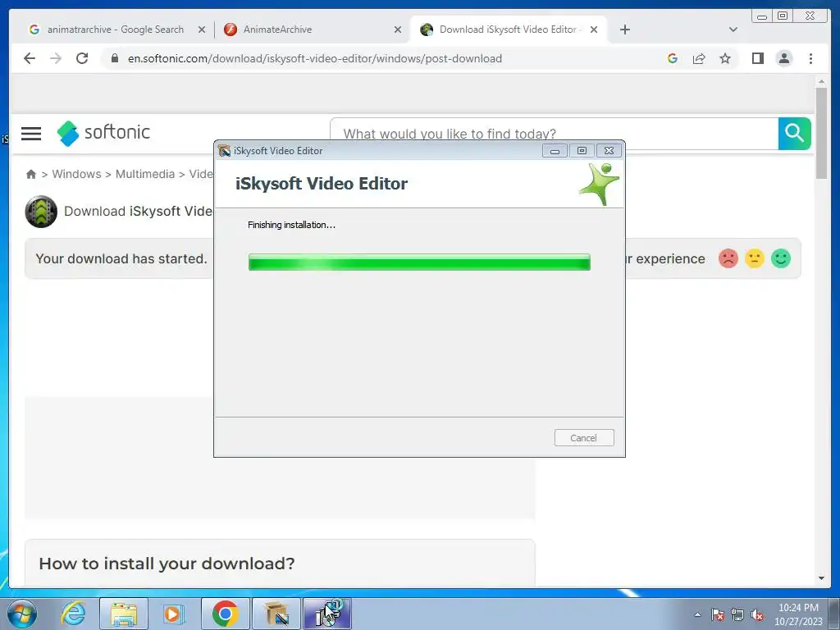The width and height of the screenshot is (840, 630).
Task: Open Windows Media Player from taskbar
Action: click(172, 614)
